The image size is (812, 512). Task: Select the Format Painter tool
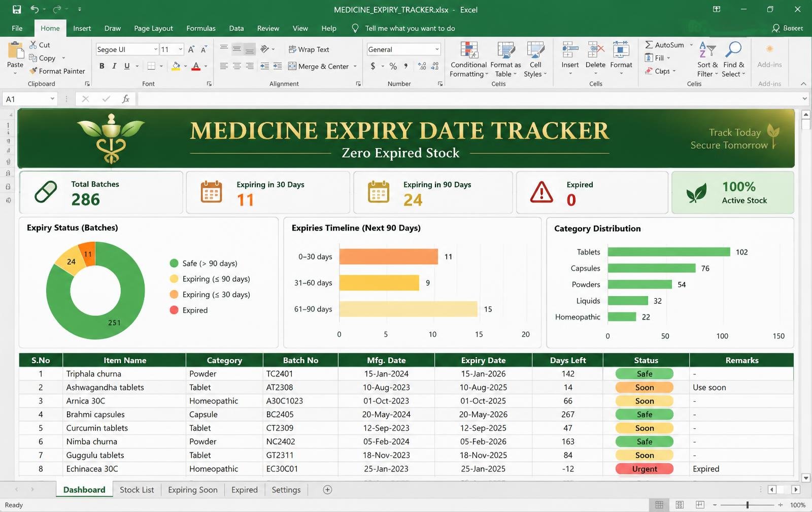57,71
